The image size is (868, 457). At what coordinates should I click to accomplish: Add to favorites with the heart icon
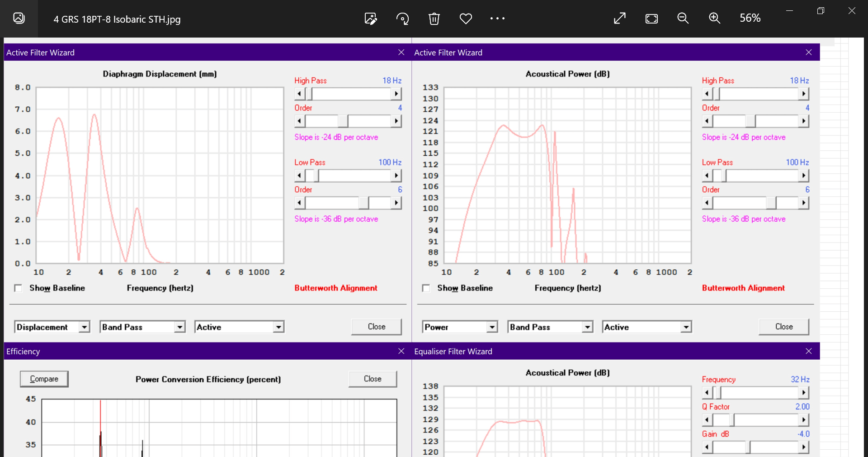[x=466, y=19]
